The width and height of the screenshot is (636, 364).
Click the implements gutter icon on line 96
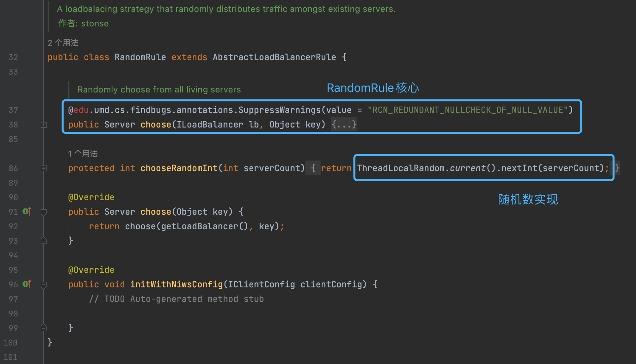[x=27, y=284]
